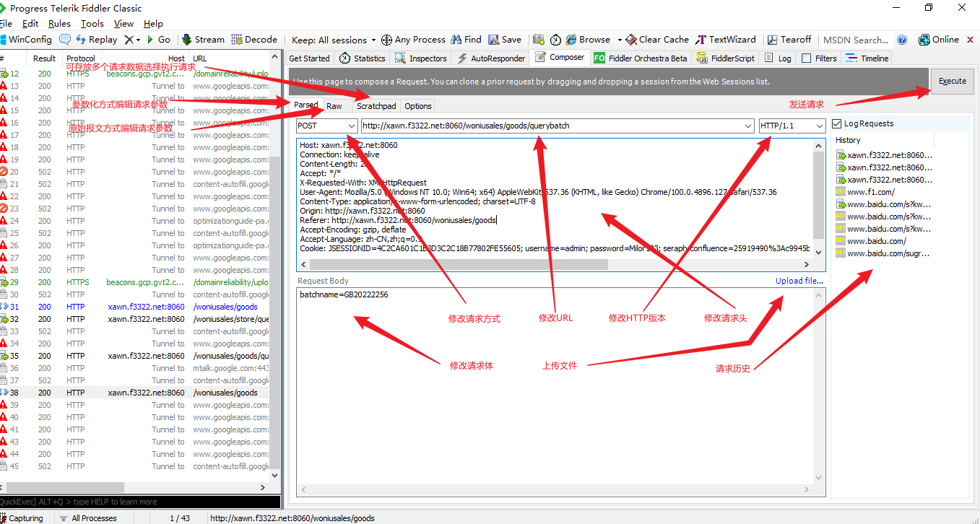Open the Tools menu

pyautogui.click(x=92, y=23)
